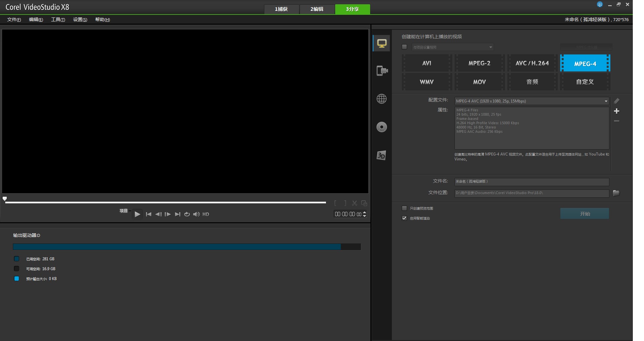The height and width of the screenshot is (341, 644).
Task: Play the project preview
Action: [x=137, y=214]
